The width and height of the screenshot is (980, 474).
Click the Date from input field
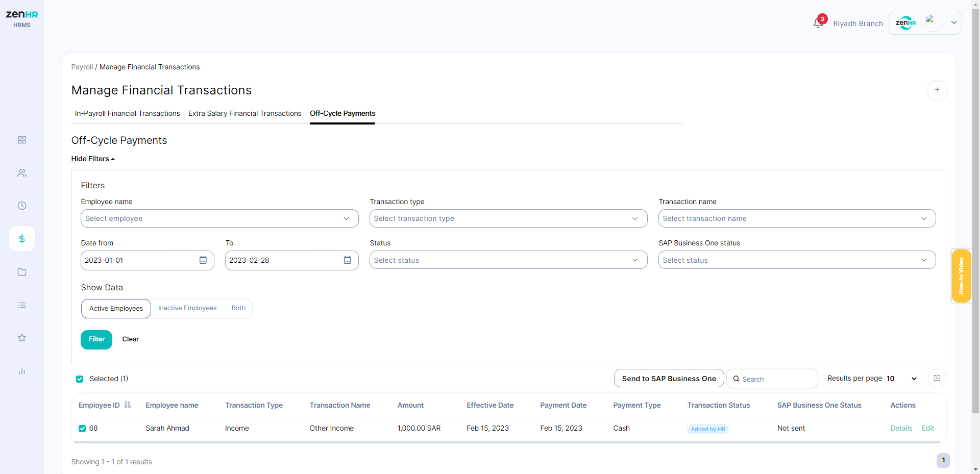click(147, 260)
